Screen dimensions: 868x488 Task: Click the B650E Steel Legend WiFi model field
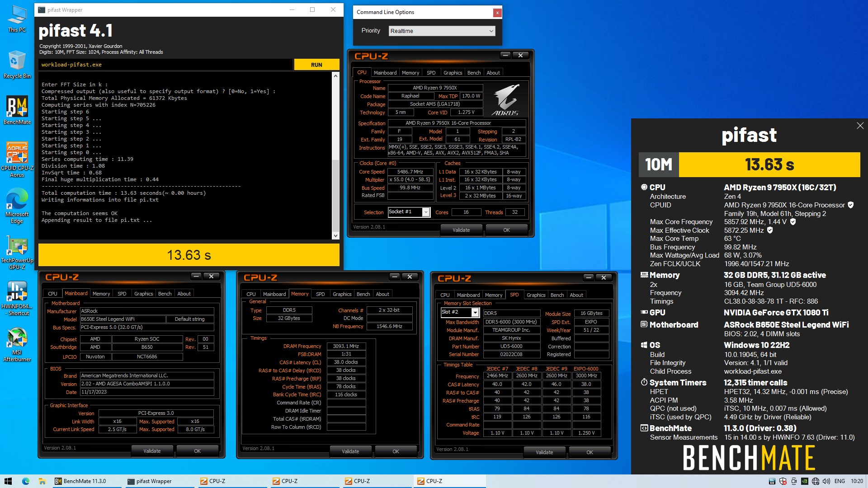pyautogui.click(x=122, y=319)
